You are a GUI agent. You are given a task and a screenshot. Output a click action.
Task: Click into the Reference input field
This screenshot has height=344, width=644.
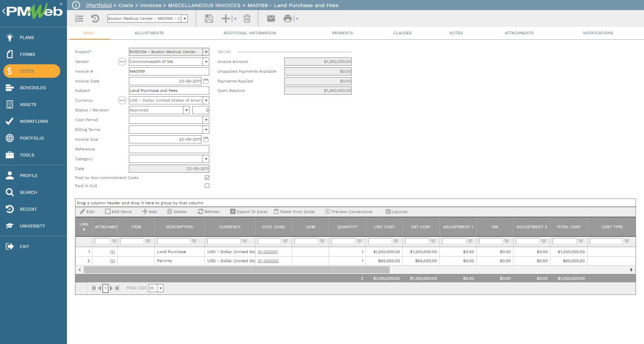click(x=169, y=149)
